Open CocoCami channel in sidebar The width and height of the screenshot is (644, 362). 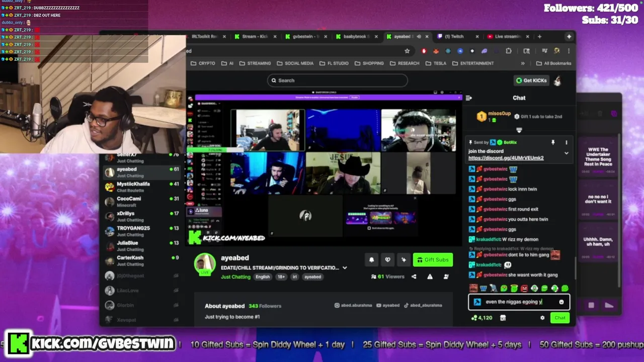point(141,202)
